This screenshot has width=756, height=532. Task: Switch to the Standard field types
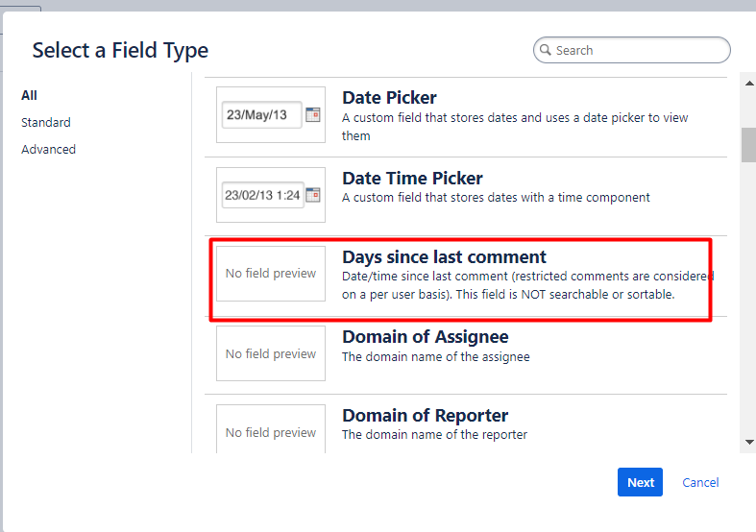(46, 122)
